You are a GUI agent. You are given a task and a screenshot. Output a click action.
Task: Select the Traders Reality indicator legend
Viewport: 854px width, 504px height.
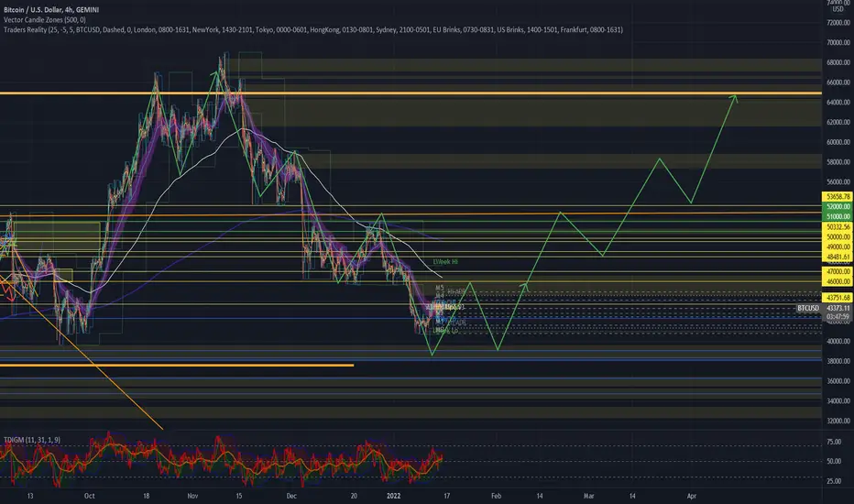click(x=313, y=29)
